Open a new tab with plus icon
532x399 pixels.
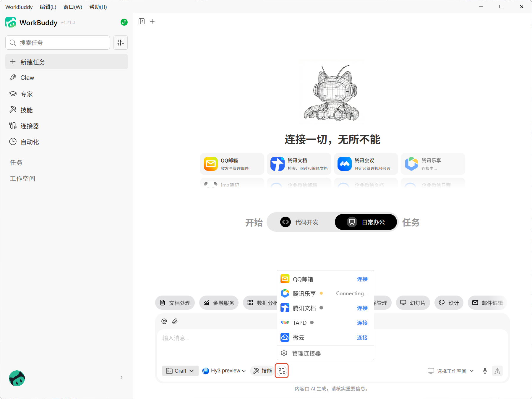pyautogui.click(x=152, y=21)
